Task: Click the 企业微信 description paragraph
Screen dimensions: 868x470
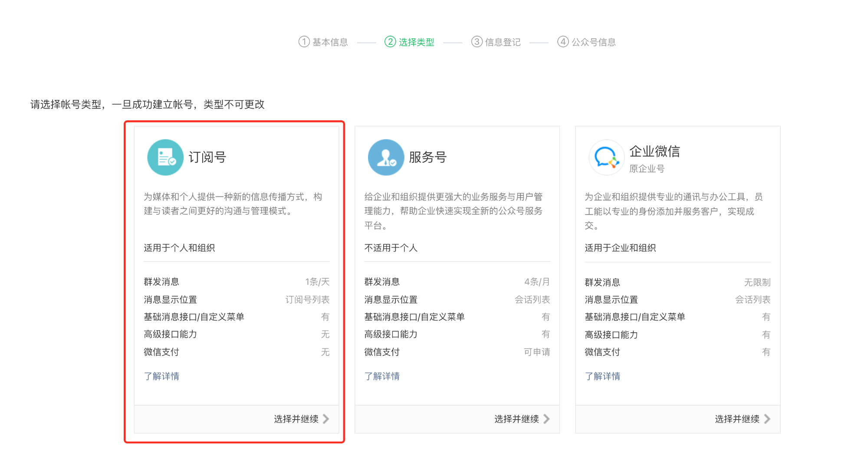Action: [x=674, y=211]
